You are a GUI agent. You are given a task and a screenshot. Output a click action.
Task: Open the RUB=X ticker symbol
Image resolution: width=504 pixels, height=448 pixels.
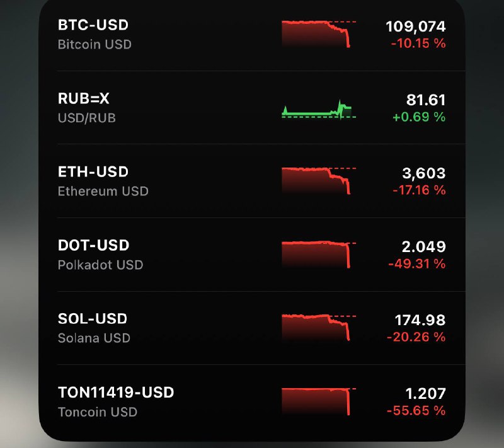click(84, 99)
